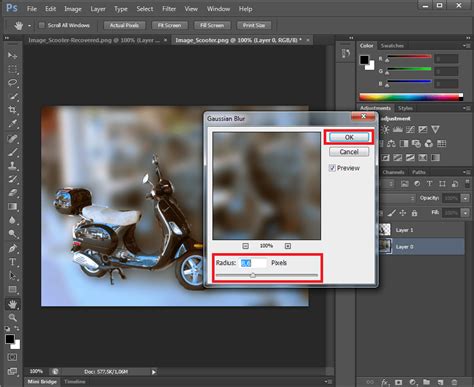Select the Crop tool
Image resolution: width=474 pixels, height=387 pixels.
pyautogui.click(x=12, y=110)
